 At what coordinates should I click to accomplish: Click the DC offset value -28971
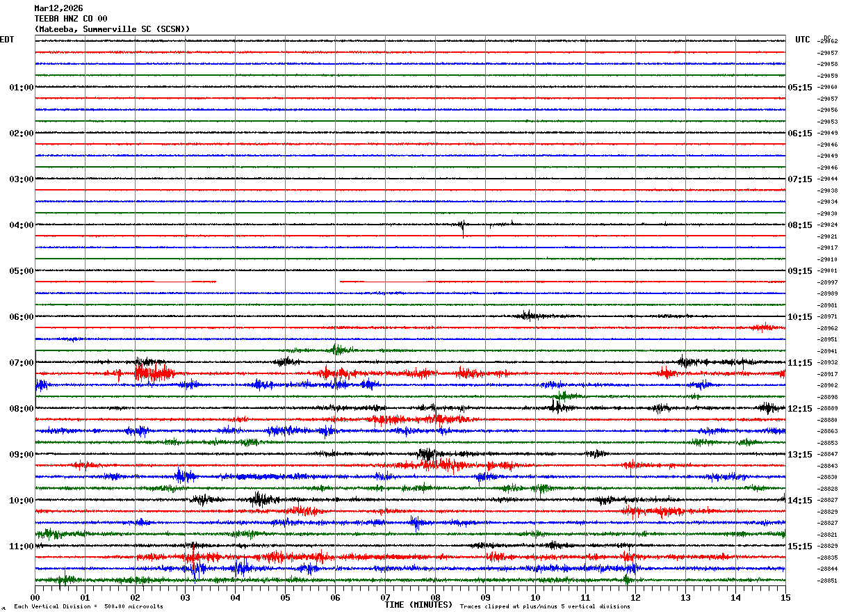tap(828, 317)
